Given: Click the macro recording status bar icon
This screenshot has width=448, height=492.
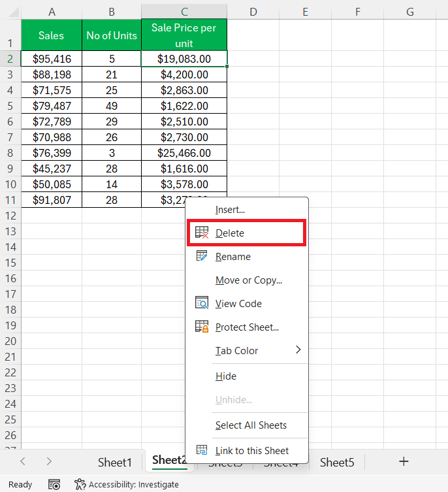Looking at the screenshot, I should 54,484.
